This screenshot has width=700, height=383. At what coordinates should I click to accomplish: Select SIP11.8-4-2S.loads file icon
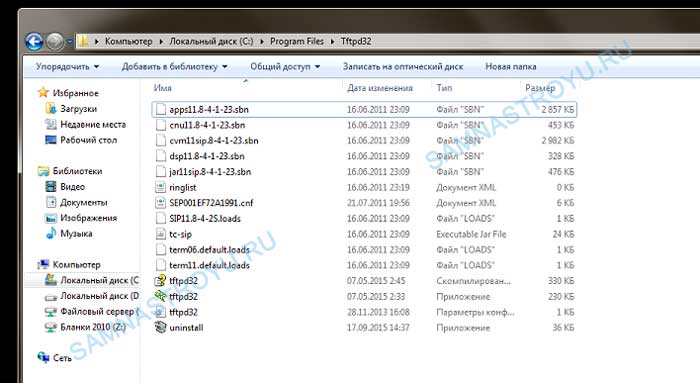pyautogui.click(x=161, y=218)
